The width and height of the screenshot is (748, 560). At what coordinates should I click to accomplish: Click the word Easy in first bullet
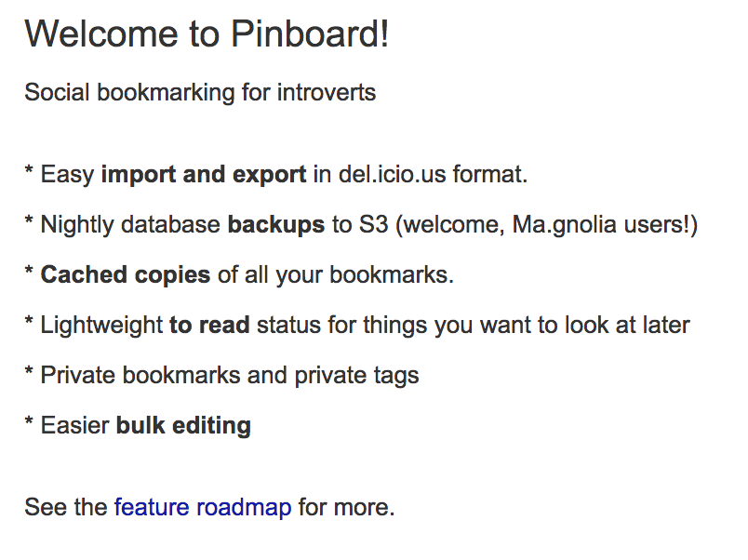coord(67,175)
